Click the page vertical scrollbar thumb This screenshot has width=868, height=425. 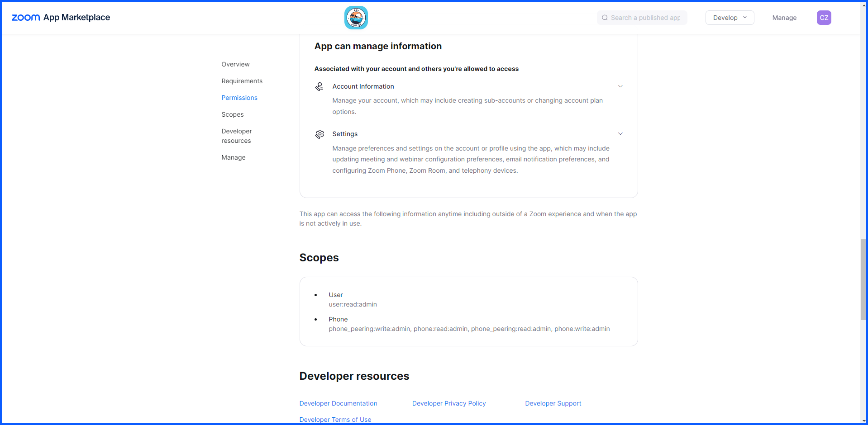point(864,280)
